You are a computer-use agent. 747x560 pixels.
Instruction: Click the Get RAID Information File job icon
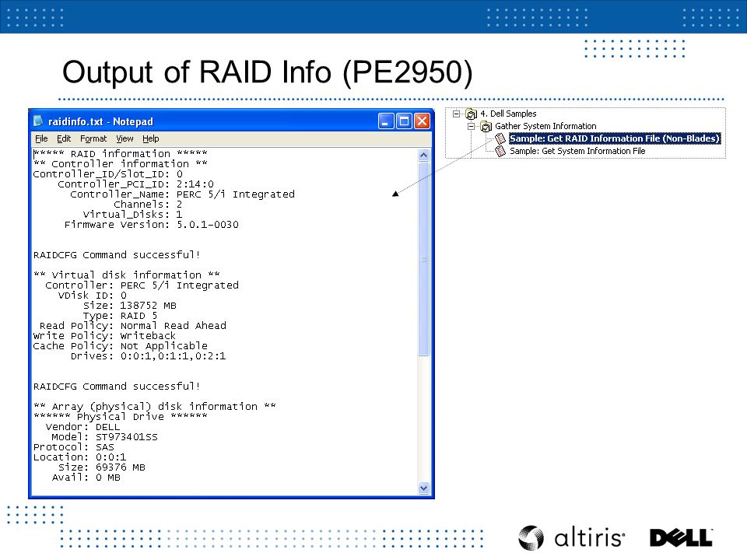click(x=500, y=138)
